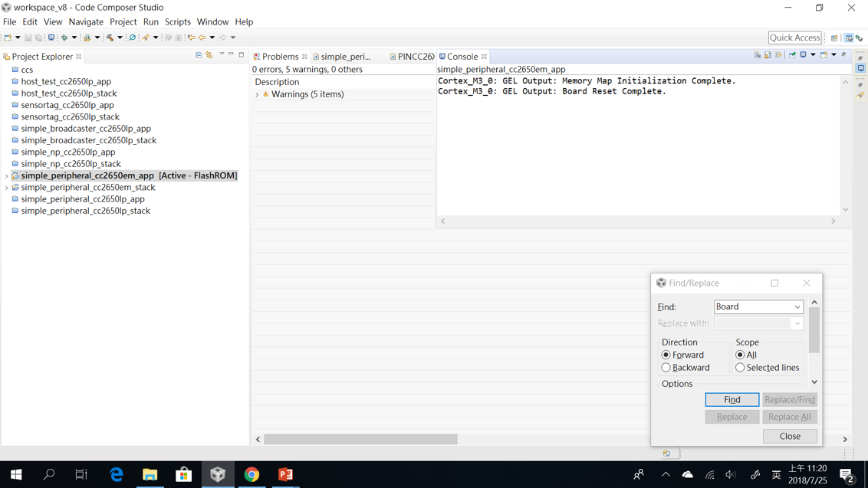
Task: Open the Find field dropdown arrow
Action: pyautogui.click(x=797, y=306)
